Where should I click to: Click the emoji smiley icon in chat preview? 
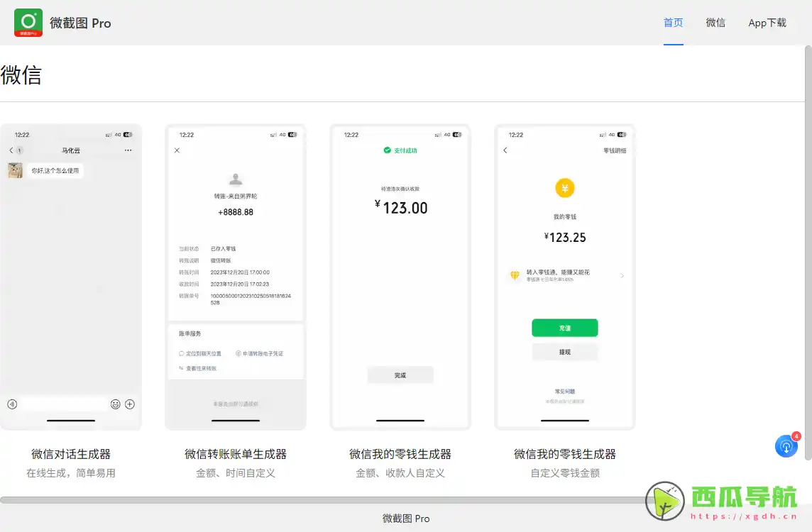point(116,404)
